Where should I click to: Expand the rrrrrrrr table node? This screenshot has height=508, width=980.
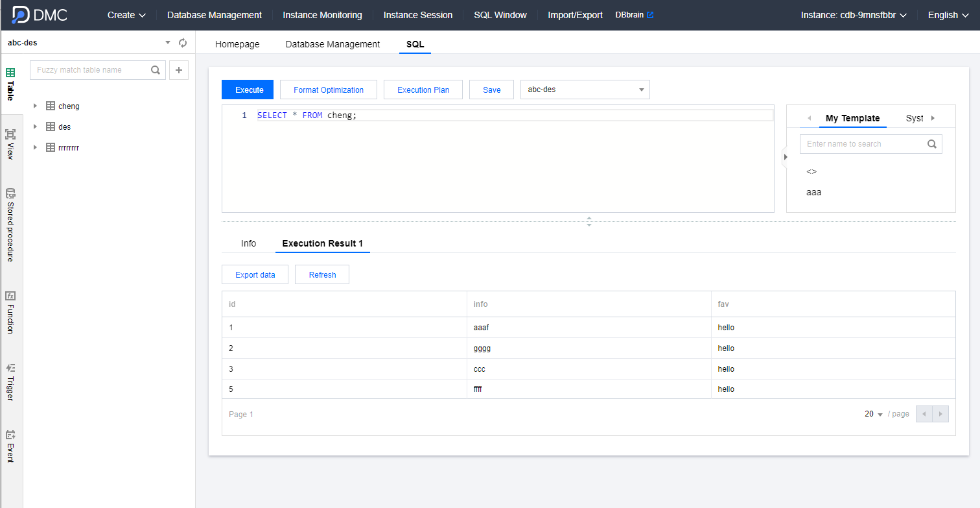(36, 148)
